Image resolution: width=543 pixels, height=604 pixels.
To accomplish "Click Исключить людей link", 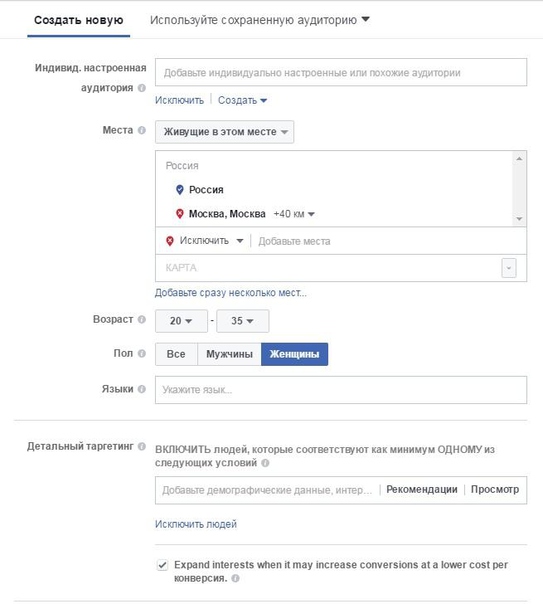I will point(196,524).
